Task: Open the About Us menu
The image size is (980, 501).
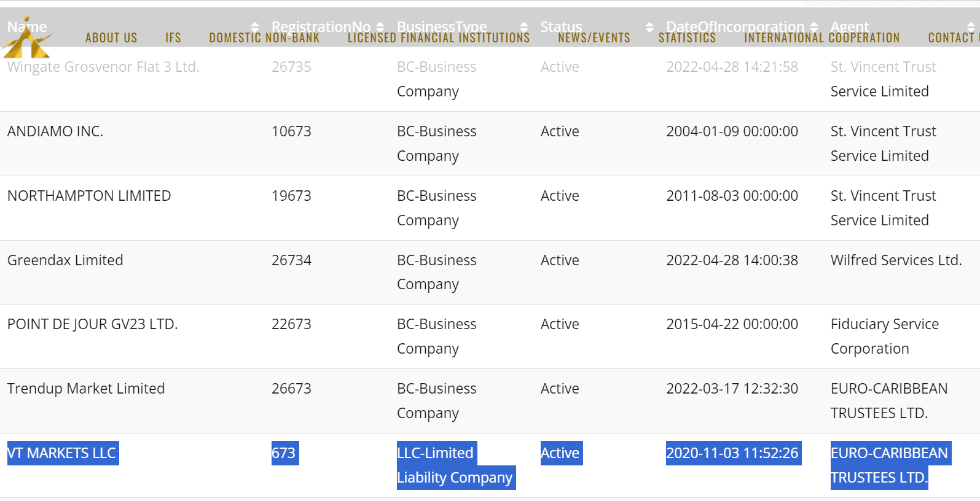Action: pyautogui.click(x=111, y=38)
